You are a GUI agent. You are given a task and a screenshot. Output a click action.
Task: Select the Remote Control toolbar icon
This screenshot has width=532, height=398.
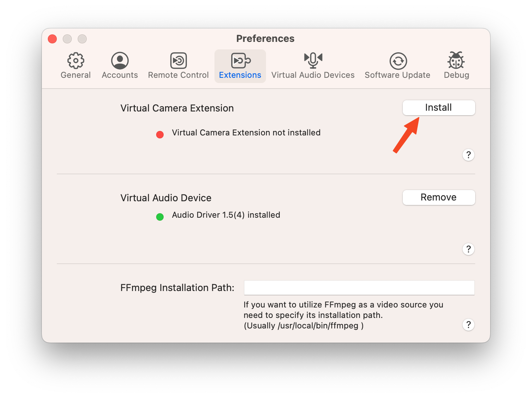click(x=178, y=61)
